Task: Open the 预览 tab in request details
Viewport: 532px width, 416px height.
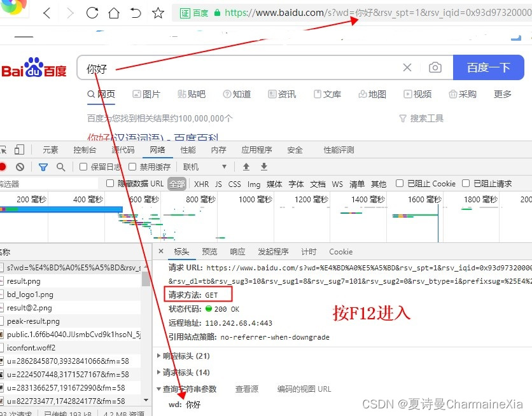Action: tap(209, 251)
